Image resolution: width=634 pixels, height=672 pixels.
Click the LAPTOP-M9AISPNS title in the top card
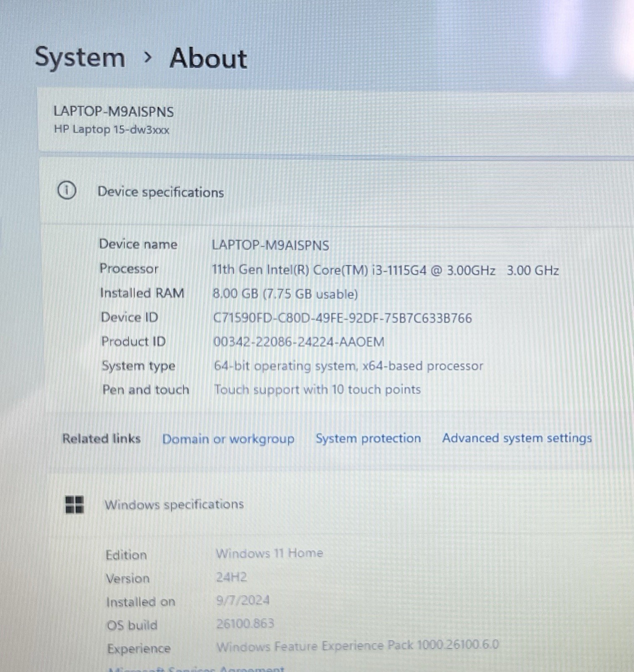[x=113, y=111]
